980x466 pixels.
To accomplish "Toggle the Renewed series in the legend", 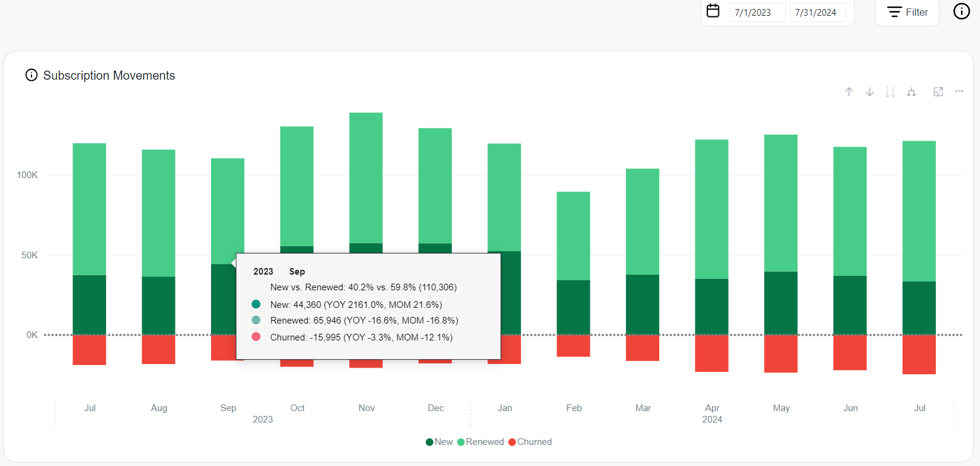I will tap(481, 442).
